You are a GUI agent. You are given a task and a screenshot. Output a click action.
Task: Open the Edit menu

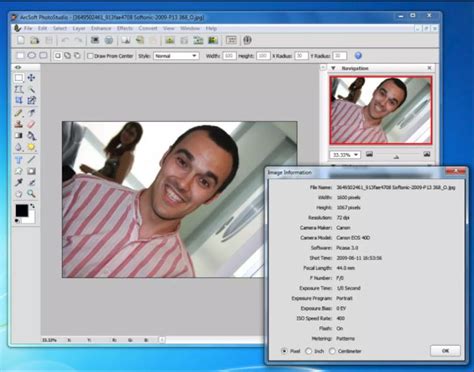(x=42, y=28)
